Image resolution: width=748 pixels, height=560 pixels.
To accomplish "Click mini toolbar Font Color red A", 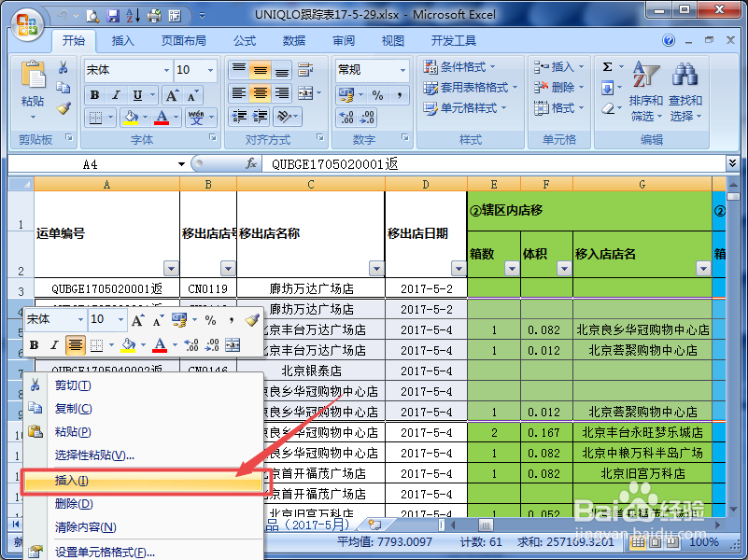I will point(160,345).
